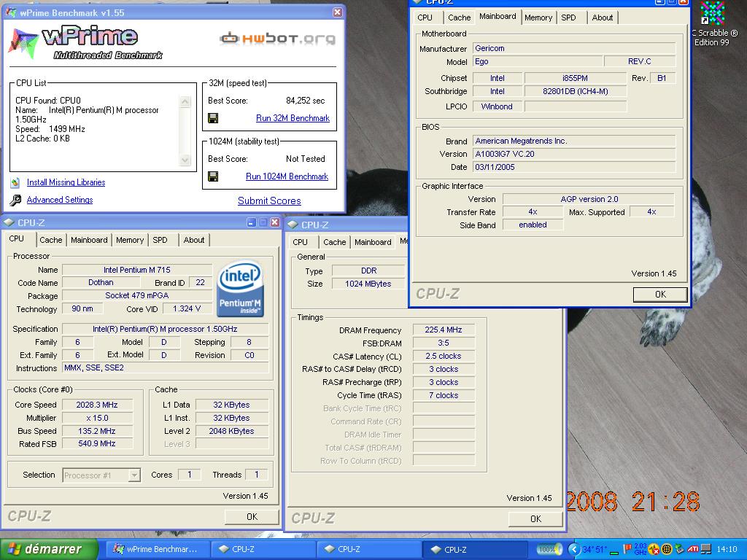
Task: Click the temperature readout 34° 51° in tray
Action: 594,550
